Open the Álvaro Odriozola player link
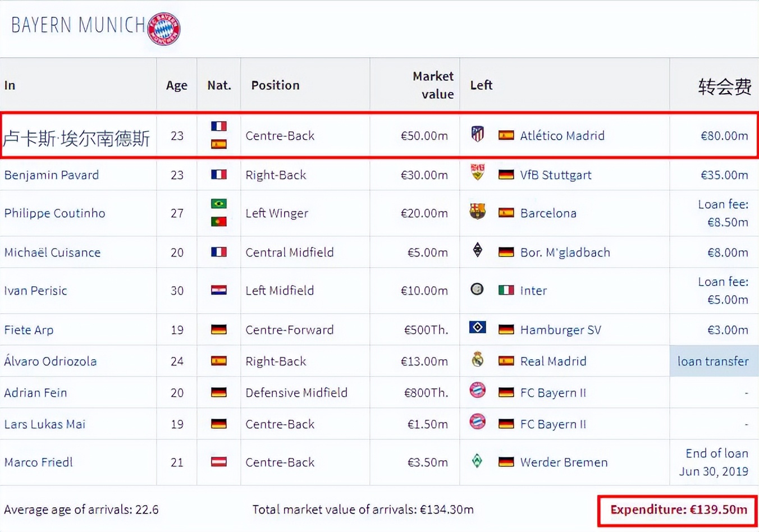 click(51, 361)
